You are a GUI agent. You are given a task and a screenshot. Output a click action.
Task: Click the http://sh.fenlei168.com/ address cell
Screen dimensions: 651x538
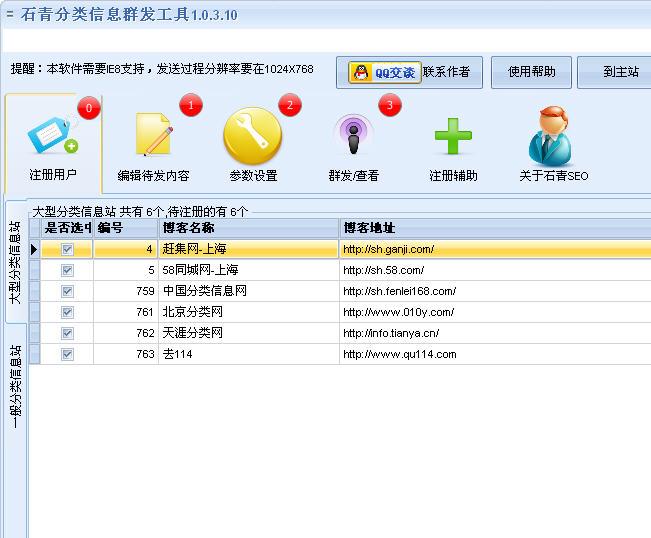point(495,291)
